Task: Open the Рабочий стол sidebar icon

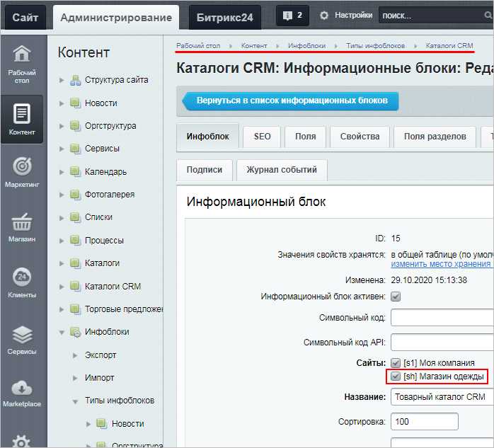Action: 22,54
